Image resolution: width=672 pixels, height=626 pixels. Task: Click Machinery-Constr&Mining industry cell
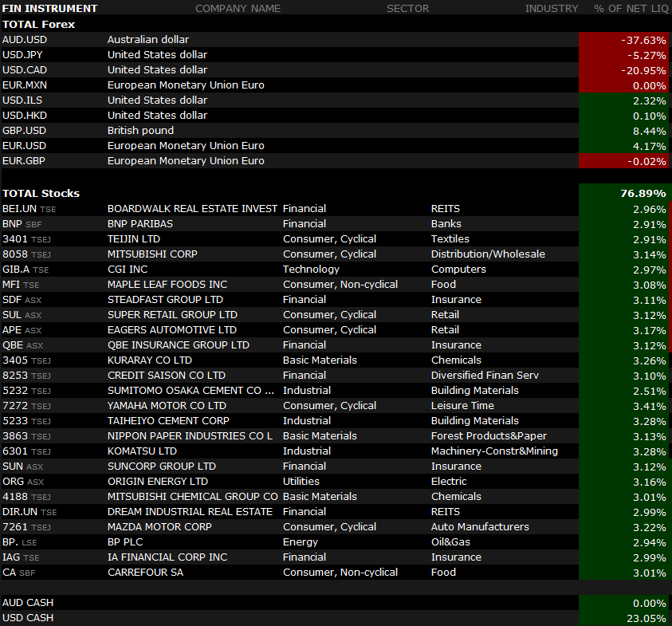[x=494, y=451]
